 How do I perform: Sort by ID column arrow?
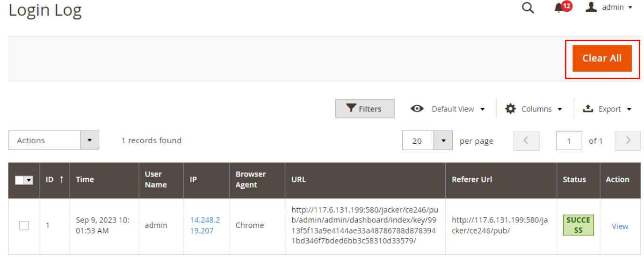coord(61,179)
